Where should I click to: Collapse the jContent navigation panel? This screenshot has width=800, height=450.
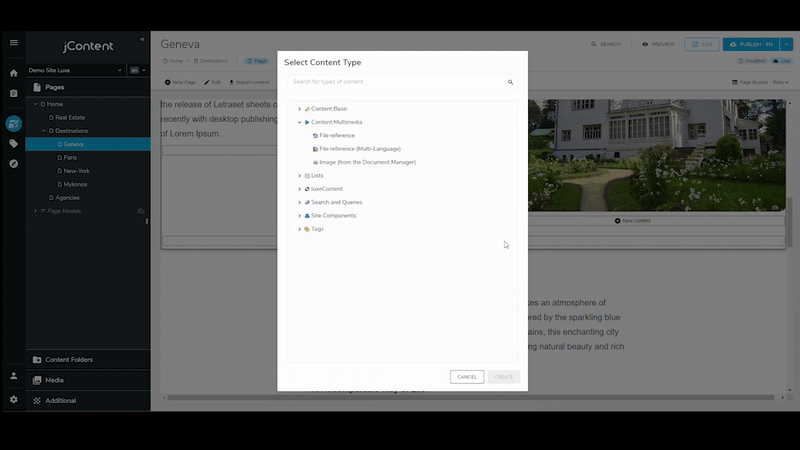click(142, 39)
